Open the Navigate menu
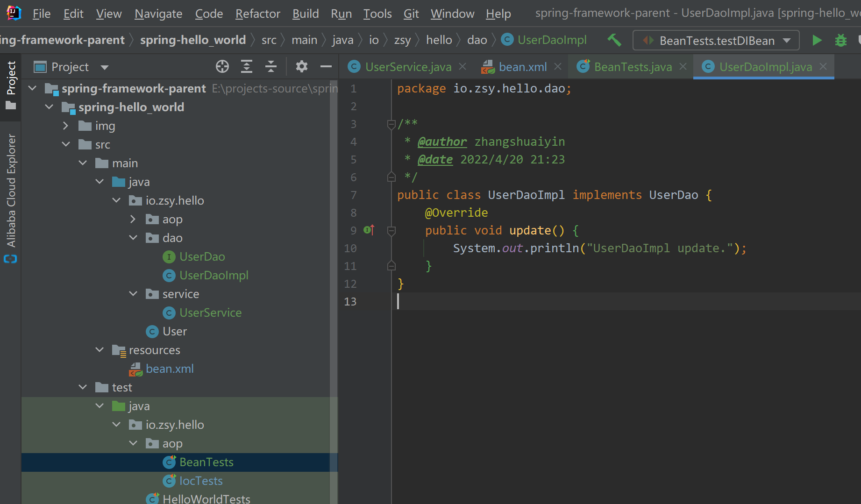Screen dimensions: 861x504 pos(158,14)
